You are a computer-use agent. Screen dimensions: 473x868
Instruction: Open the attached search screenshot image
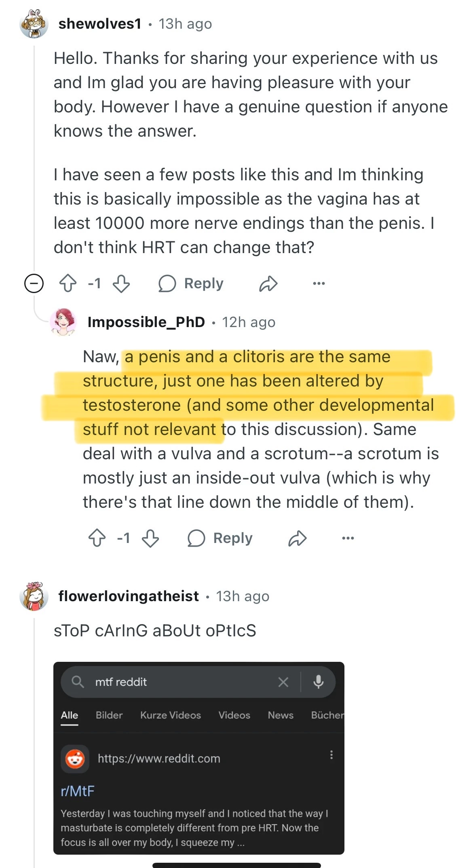(x=198, y=758)
